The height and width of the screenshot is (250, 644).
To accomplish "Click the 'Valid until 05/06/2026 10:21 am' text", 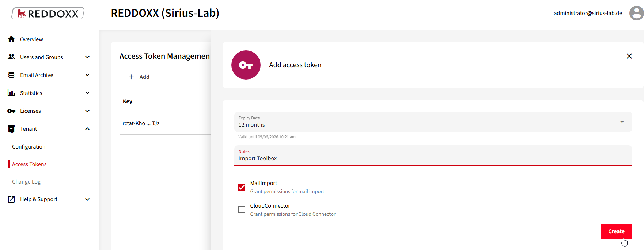I will 267,137.
